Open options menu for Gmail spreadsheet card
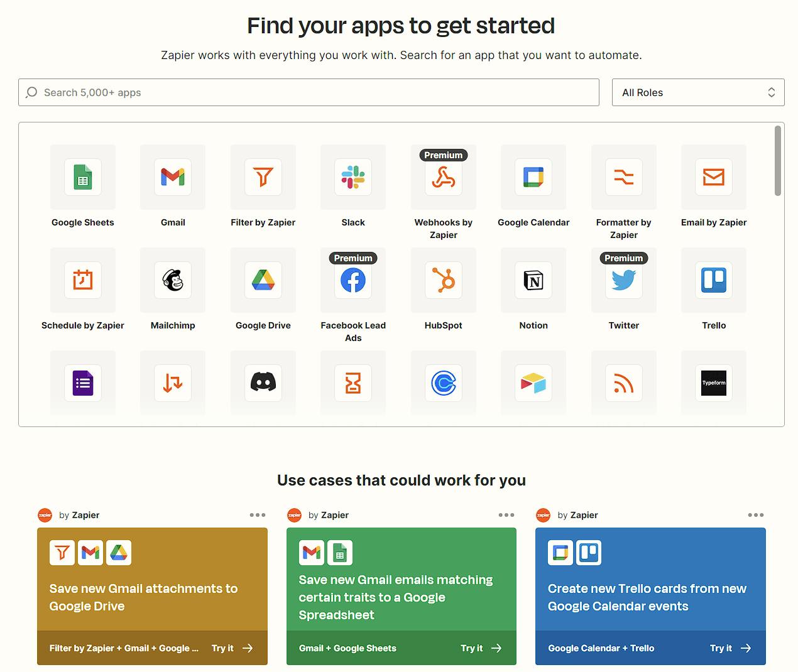This screenshot has height=672, width=798. (x=506, y=515)
